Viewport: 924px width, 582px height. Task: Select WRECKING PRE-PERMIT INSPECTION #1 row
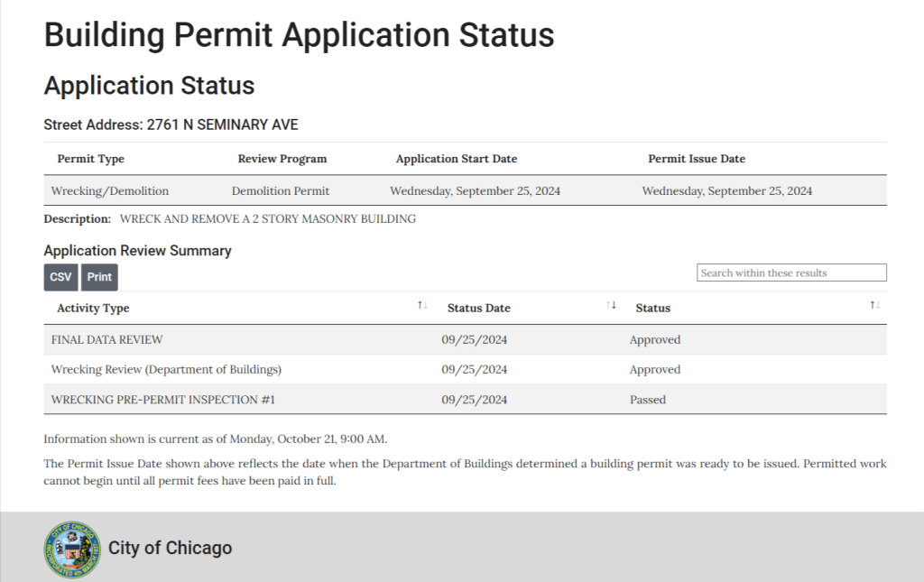162,400
